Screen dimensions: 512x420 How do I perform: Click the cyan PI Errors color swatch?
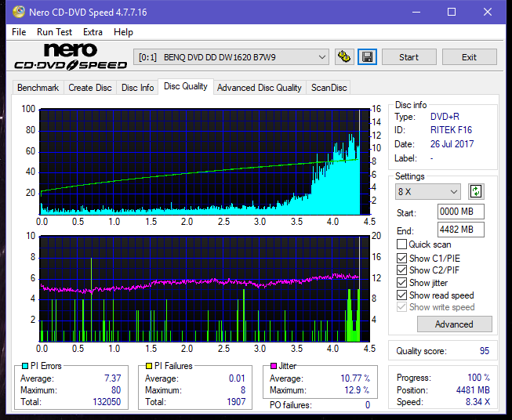[25, 366]
